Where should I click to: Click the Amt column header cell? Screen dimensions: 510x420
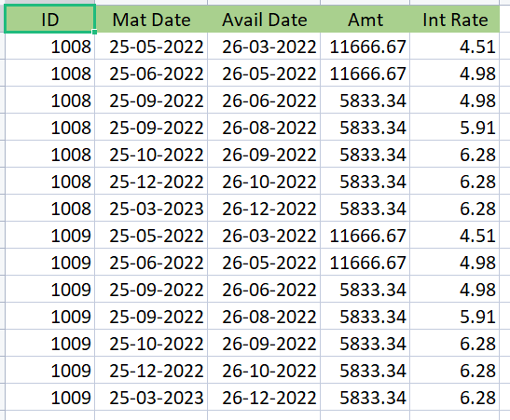(365, 19)
